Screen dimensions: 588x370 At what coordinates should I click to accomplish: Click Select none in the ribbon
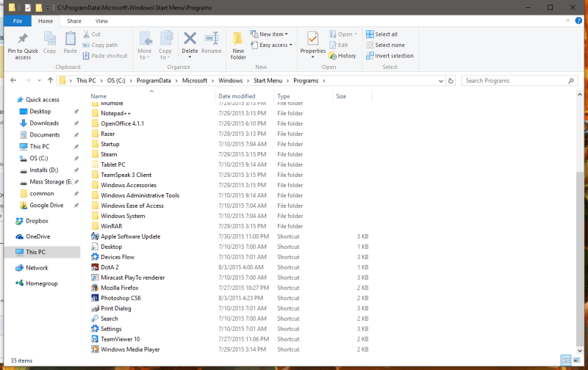pos(385,45)
